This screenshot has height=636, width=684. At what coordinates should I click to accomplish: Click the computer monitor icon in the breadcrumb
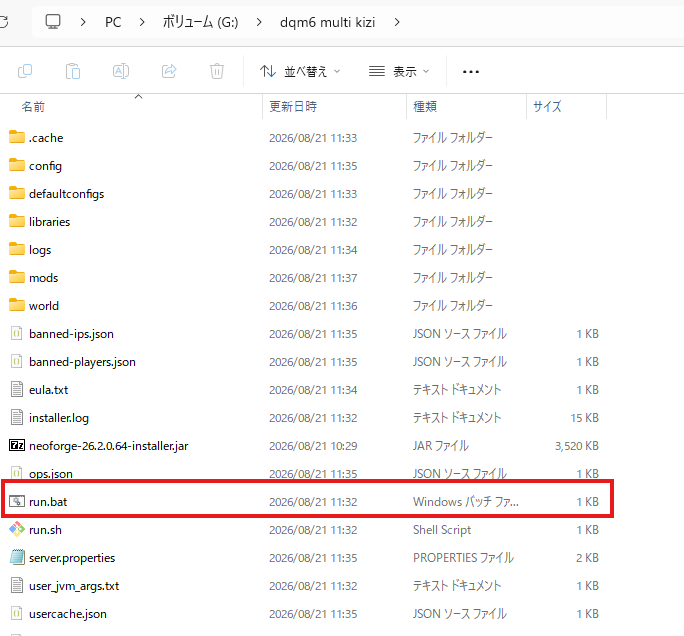point(53,21)
